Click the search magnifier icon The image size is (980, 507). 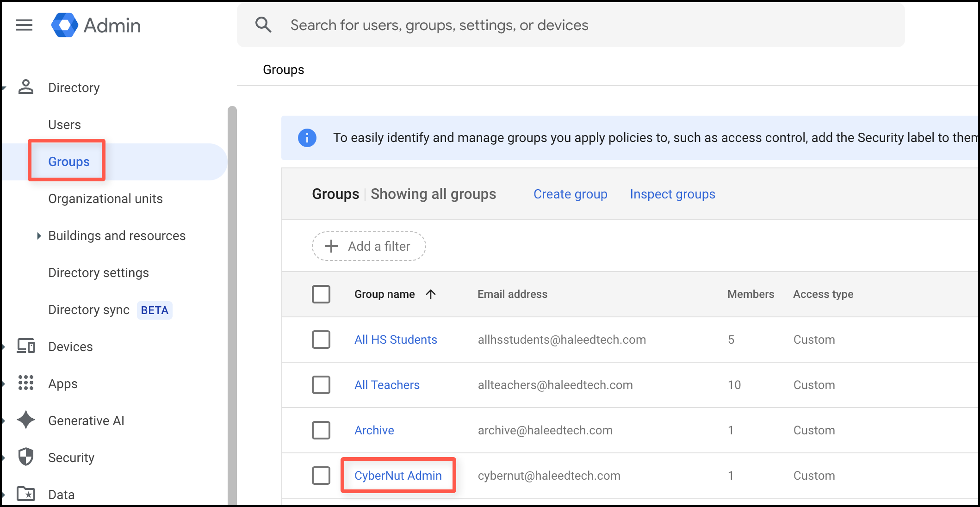pos(263,25)
